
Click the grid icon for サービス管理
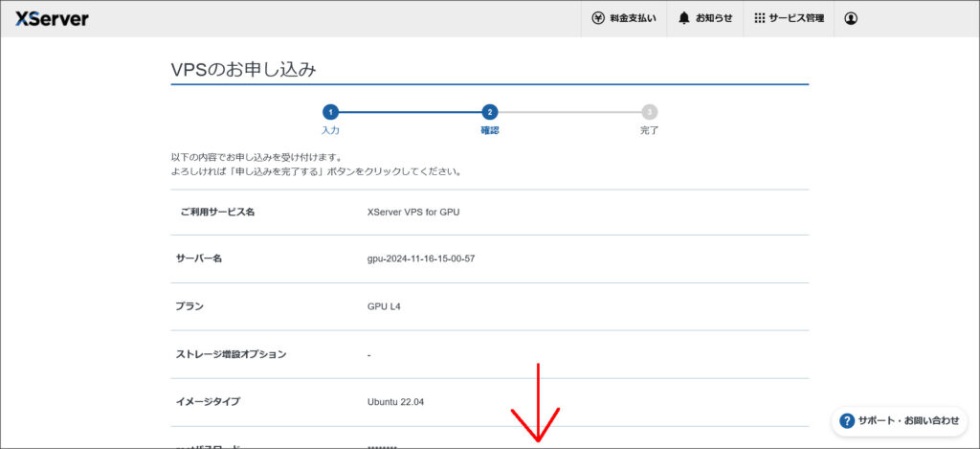760,18
